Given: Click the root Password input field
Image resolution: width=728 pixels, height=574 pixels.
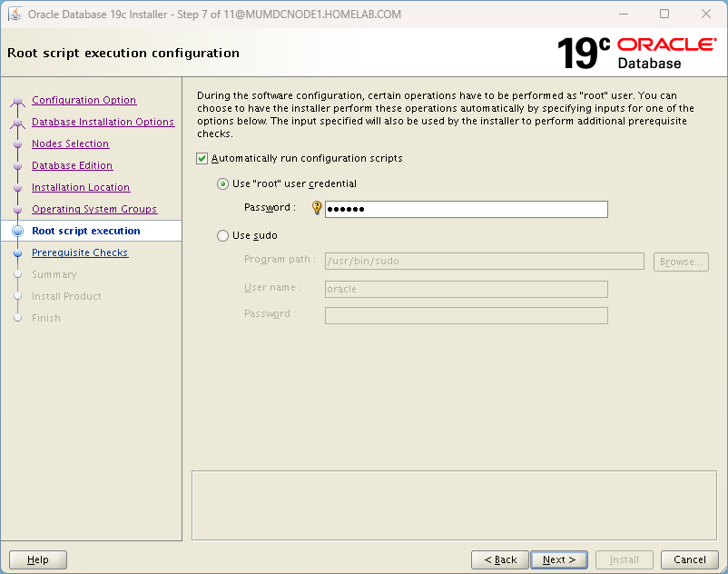Looking at the screenshot, I should point(466,210).
